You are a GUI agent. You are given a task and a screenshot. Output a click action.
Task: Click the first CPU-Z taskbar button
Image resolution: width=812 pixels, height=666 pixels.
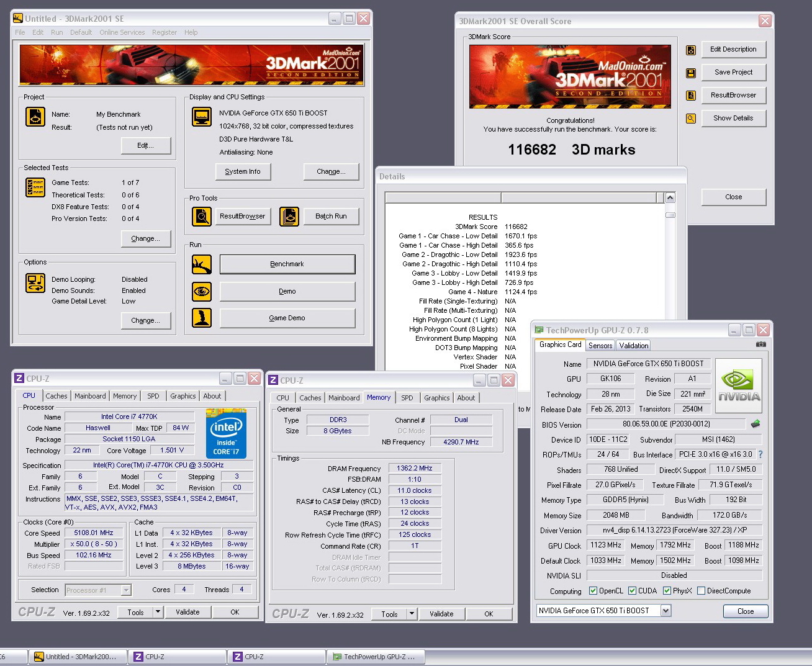[177, 657]
